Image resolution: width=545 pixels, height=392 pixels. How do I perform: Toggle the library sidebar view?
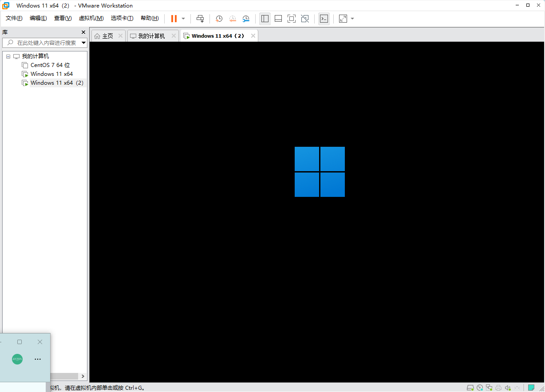(x=265, y=19)
